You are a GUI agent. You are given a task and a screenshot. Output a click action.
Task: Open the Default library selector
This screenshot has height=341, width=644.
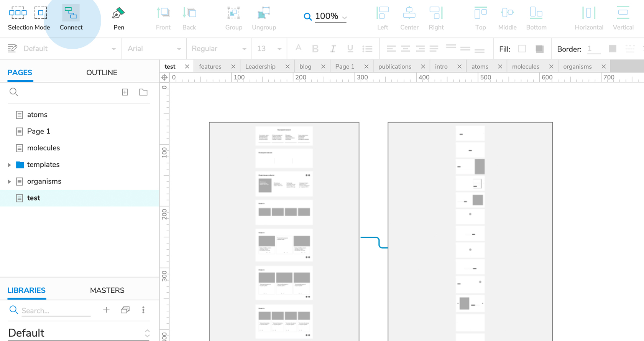[79, 333]
